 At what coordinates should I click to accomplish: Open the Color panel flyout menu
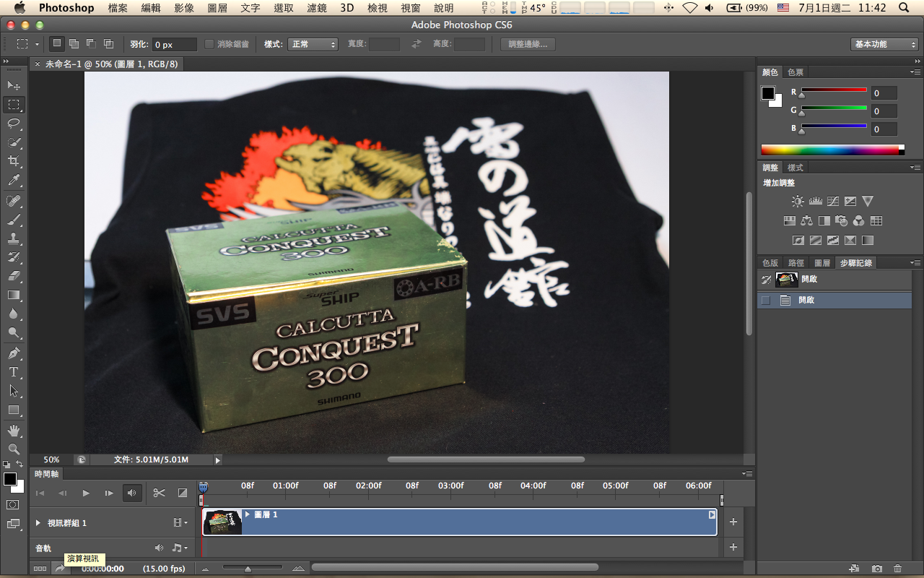915,72
